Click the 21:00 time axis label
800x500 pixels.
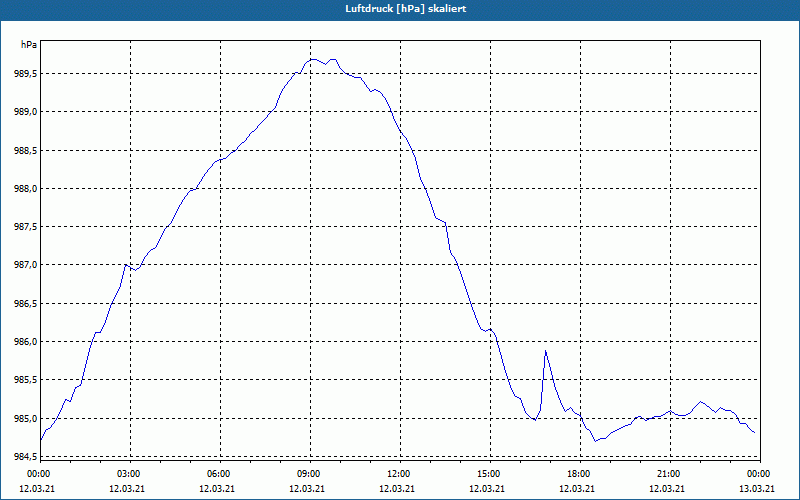pyautogui.click(x=667, y=474)
